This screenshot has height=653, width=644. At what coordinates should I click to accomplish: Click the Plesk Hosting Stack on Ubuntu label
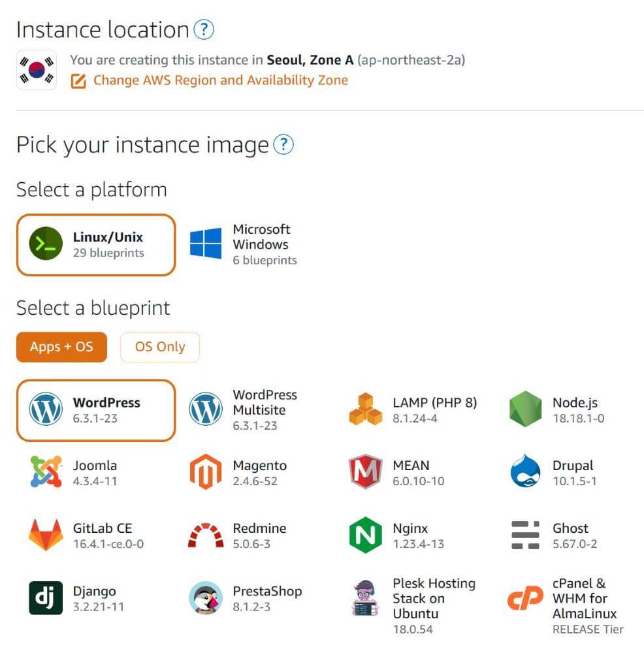pyautogui.click(x=434, y=598)
